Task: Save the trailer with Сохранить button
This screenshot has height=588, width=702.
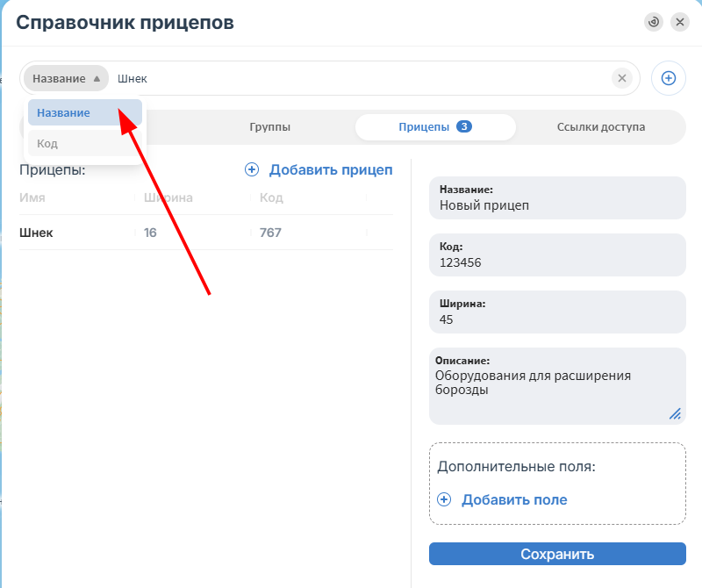Action: (557, 554)
